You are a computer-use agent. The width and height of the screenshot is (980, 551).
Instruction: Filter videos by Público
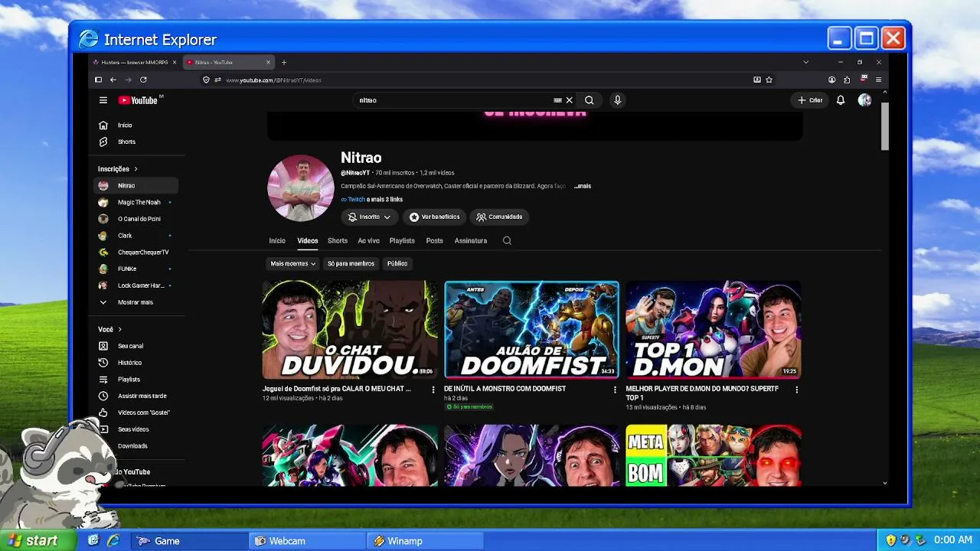click(x=397, y=264)
